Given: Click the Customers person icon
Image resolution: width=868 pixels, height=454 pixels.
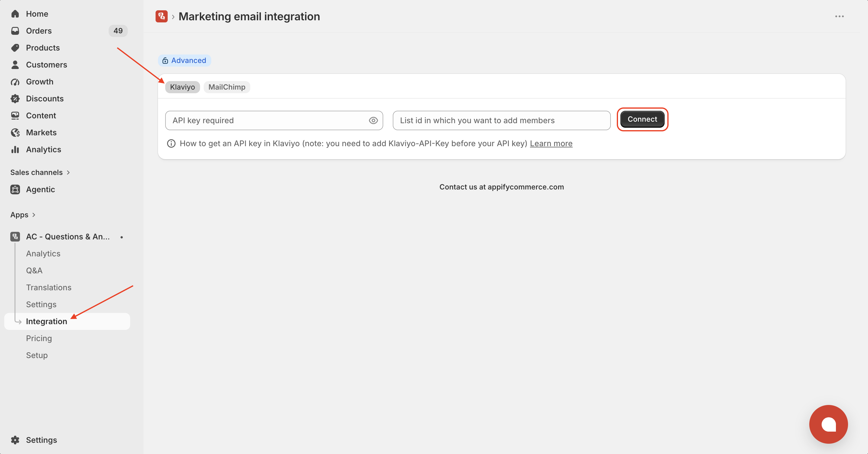Looking at the screenshot, I should click(x=15, y=65).
